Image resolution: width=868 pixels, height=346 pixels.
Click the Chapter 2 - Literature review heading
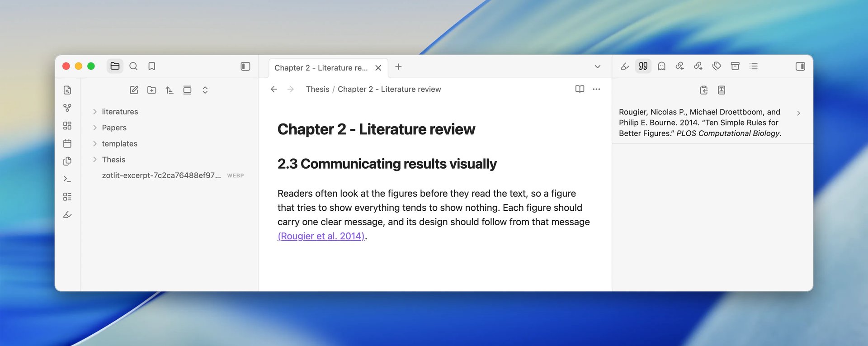click(376, 129)
